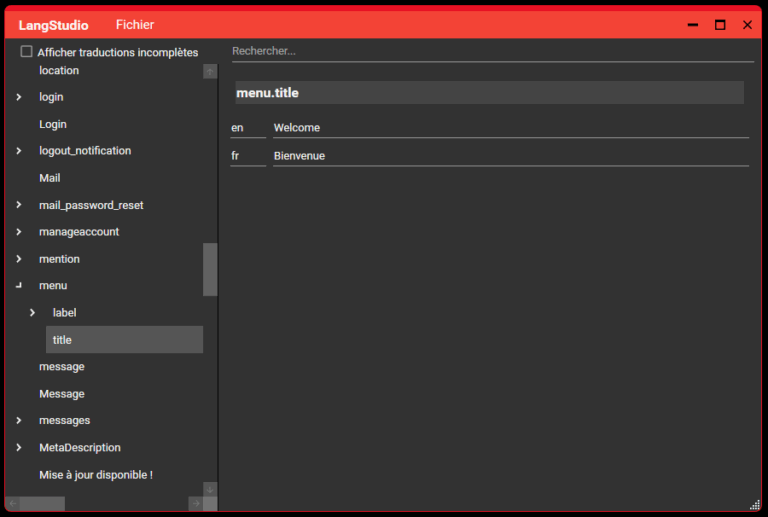Click the vertical scrollbar thumb in tree
This screenshot has height=517, width=768.
click(210, 269)
